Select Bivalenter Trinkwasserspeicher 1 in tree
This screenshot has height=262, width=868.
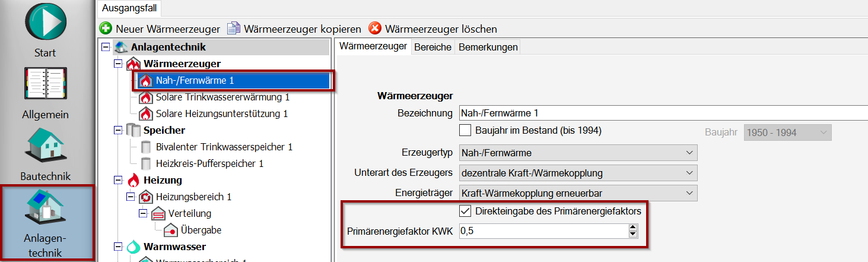pyautogui.click(x=224, y=147)
